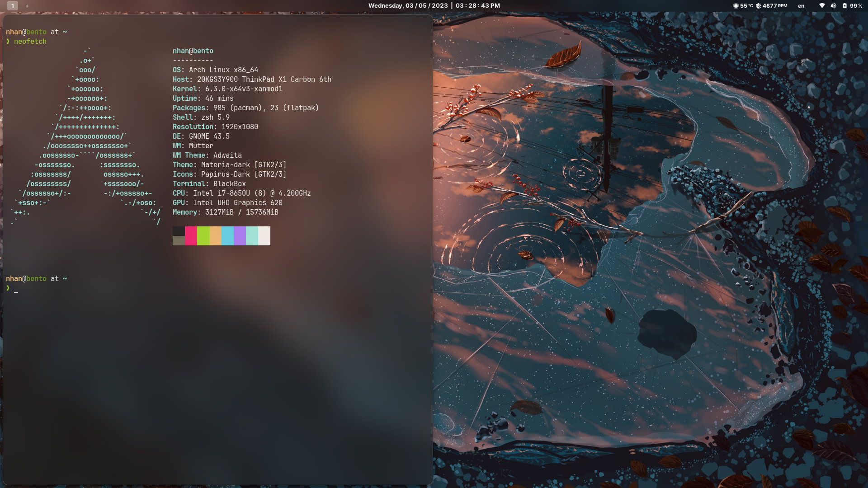Click the battery icon in the top bar
868x488 pixels.
pos(845,6)
